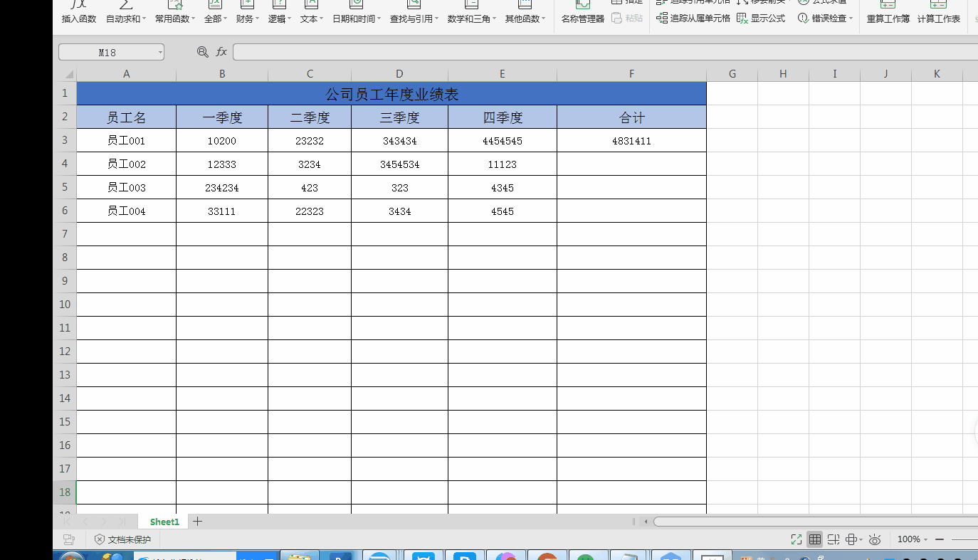The height and width of the screenshot is (560, 978).
Task: Open the Math and Trig (数学和三角) dropdown
Action: click(472, 13)
